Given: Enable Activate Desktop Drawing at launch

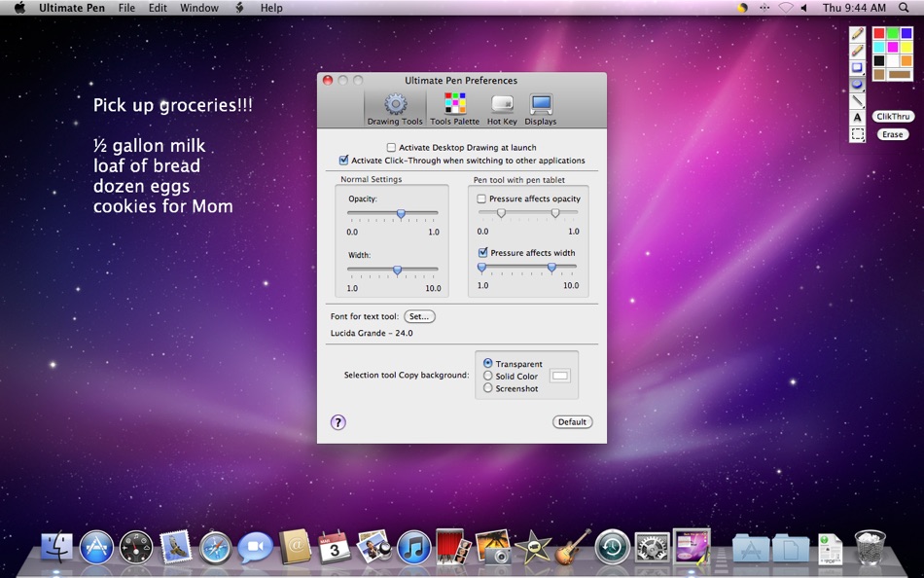Looking at the screenshot, I should coord(391,148).
